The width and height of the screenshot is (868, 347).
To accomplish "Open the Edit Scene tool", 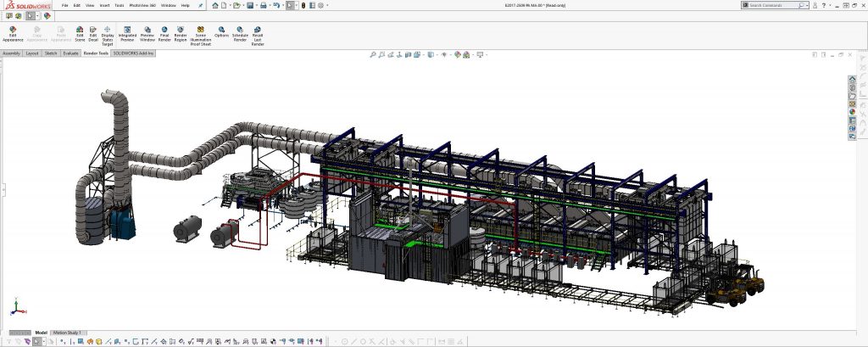I will click(80, 33).
